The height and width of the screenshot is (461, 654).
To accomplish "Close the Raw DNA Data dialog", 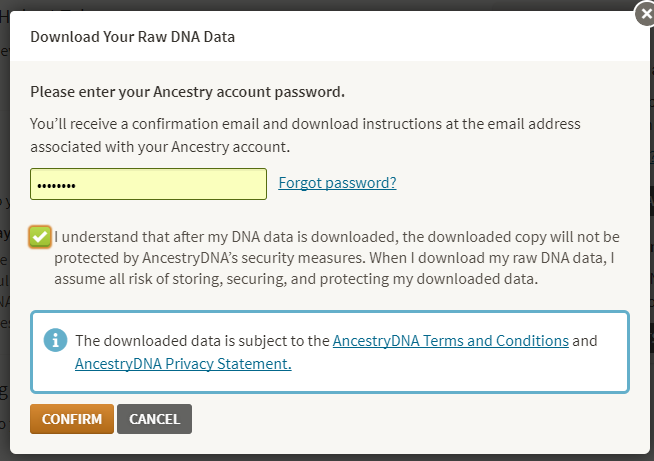I will click(x=646, y=14).
